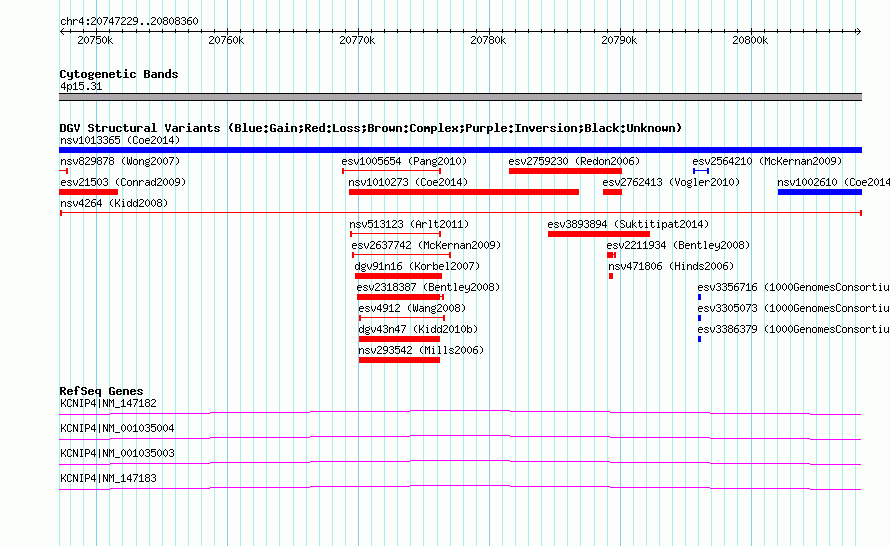Screen dimensions: 890x546
Task: Click the thin red nsv4264 line spanning the region
Action: click(x=460, y=213)
